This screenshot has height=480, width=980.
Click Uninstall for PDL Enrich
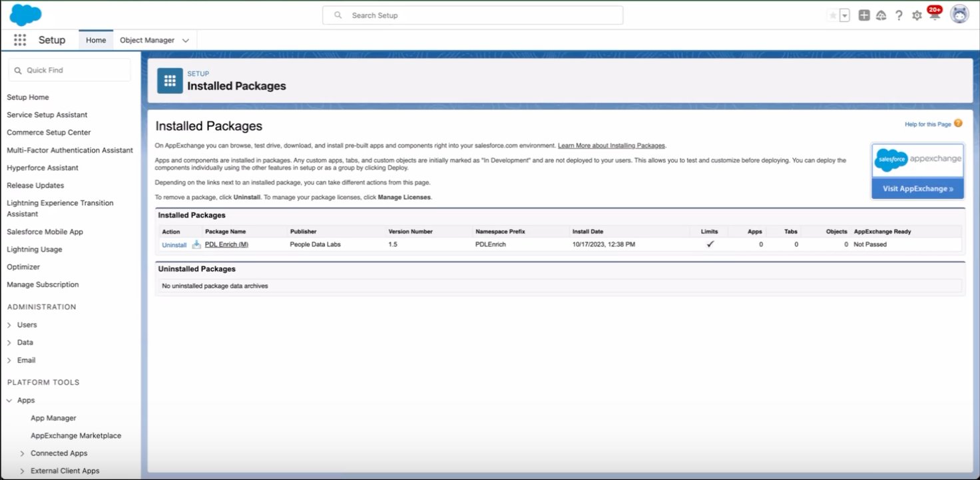(174, 245)
